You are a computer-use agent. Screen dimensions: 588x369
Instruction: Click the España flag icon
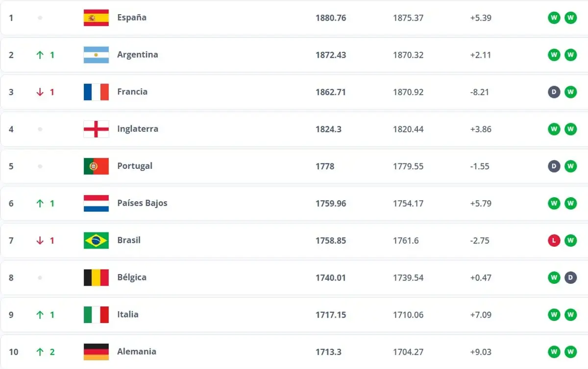(x=96, y=18)
